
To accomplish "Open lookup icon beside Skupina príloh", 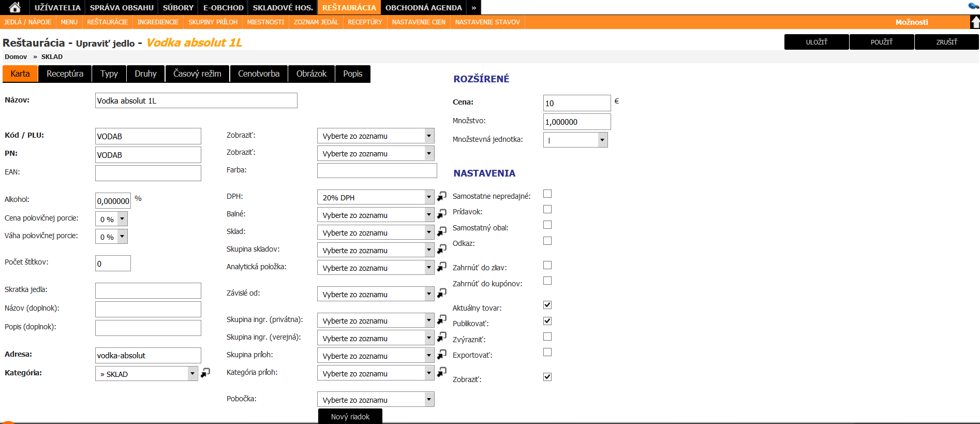I will tap(441, 355).
